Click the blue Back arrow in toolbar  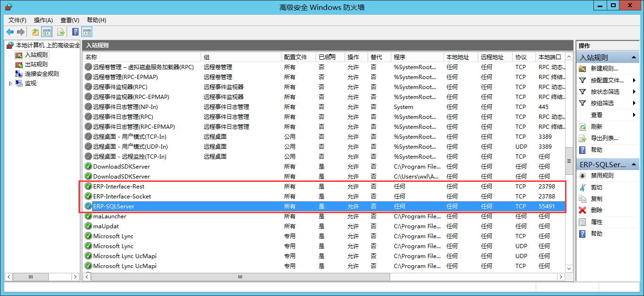(x=10, y=32)
